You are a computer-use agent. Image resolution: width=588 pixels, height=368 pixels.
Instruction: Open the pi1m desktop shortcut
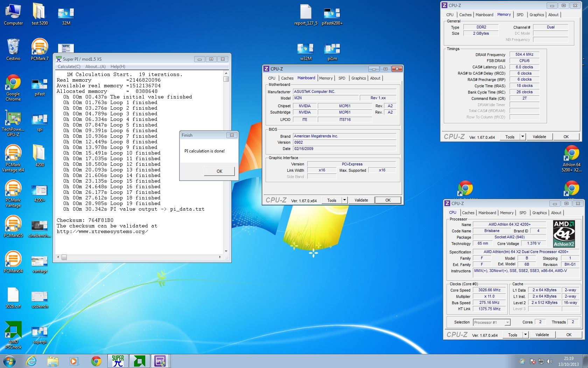pyautogui.click(x=332, y=52)
